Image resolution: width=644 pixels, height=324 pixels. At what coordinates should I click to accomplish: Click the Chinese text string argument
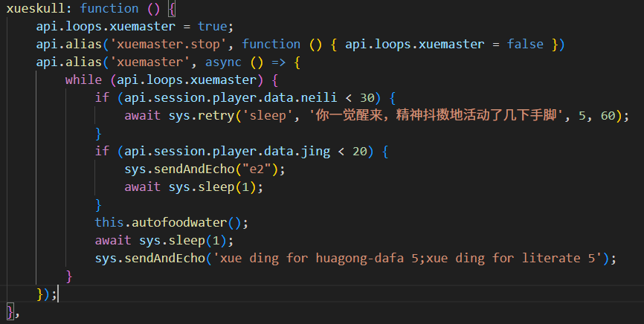click(x=436, y=116)
